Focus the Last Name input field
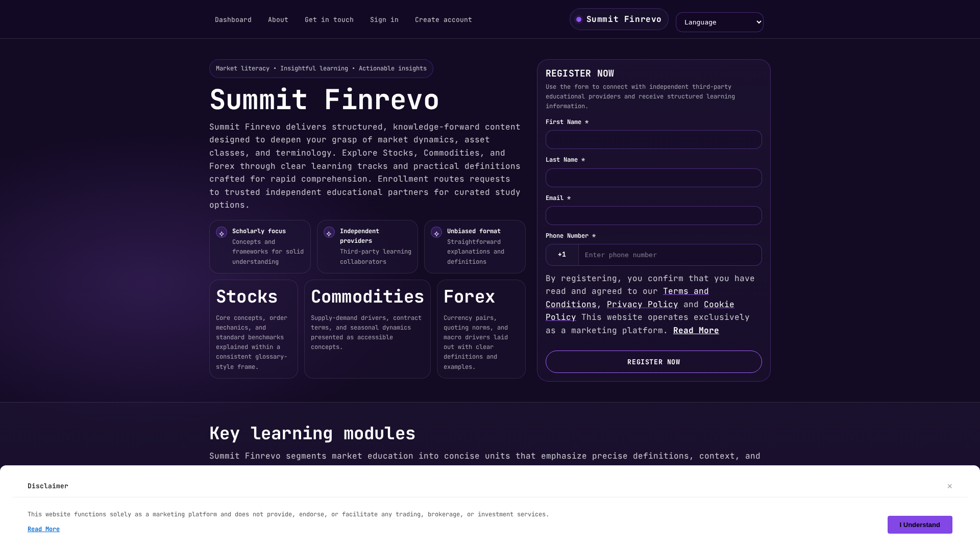 654,178
